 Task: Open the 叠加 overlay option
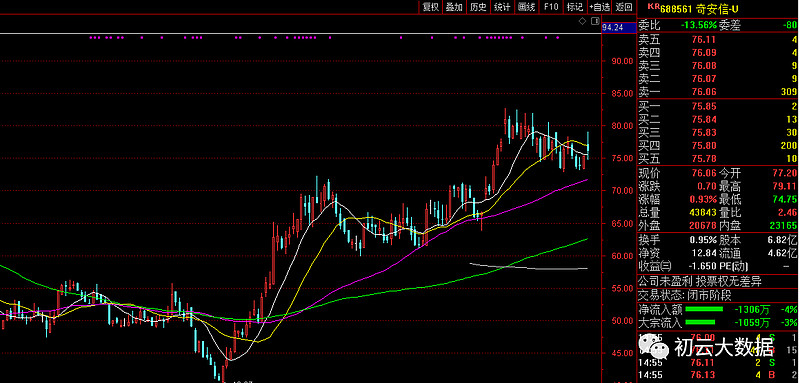(454, 7)
